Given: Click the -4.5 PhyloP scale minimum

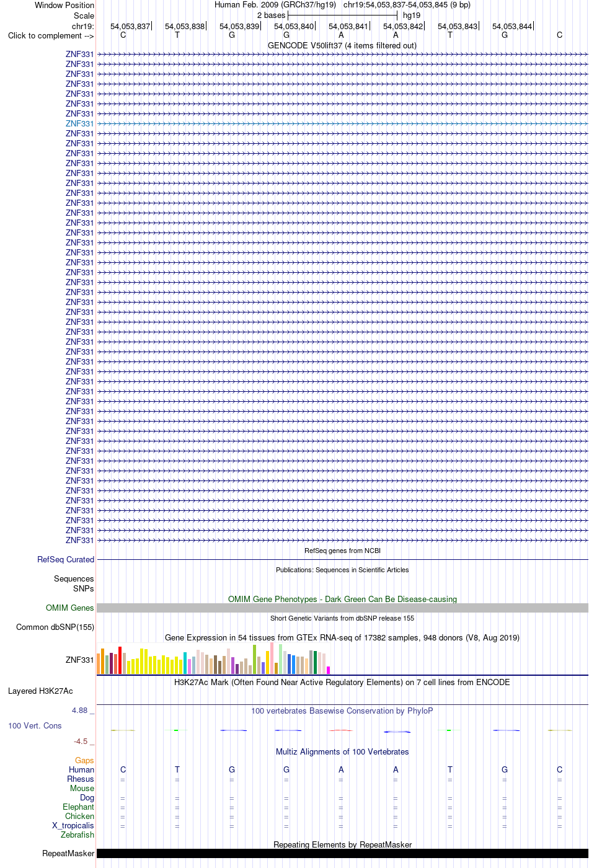Looking at the screenshot, I should (81, 741).
